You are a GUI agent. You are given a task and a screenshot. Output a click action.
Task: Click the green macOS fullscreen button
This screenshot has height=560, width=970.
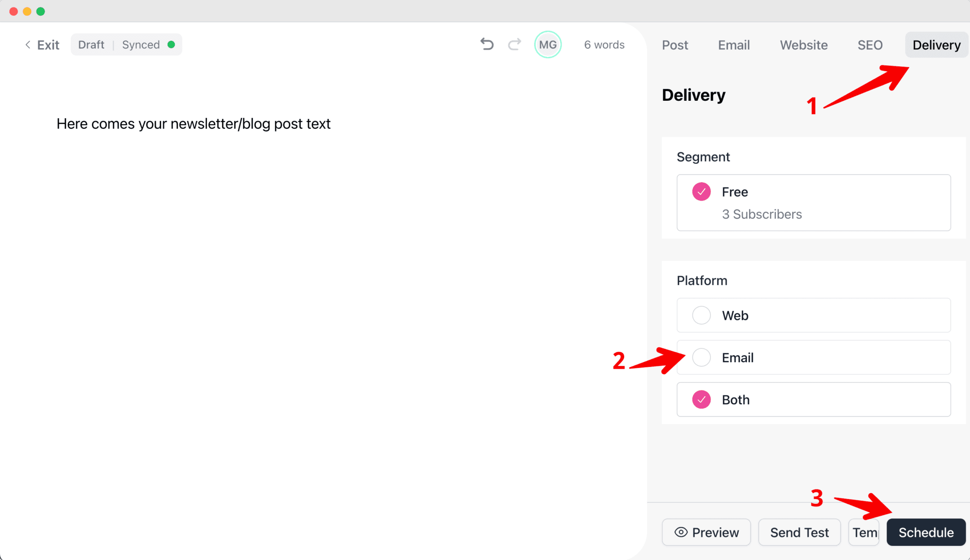[41, 11]
